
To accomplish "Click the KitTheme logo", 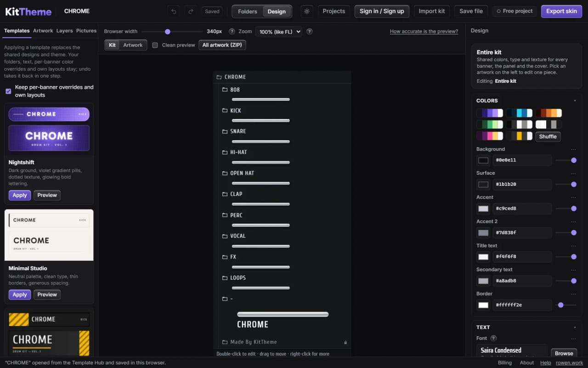I will click(28, 11).
